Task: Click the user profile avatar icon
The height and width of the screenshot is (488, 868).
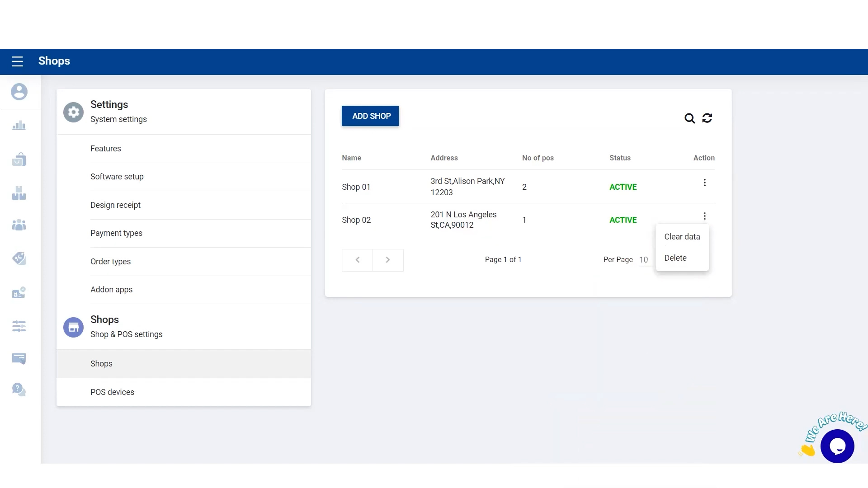Action: click(x=19, y=92)
